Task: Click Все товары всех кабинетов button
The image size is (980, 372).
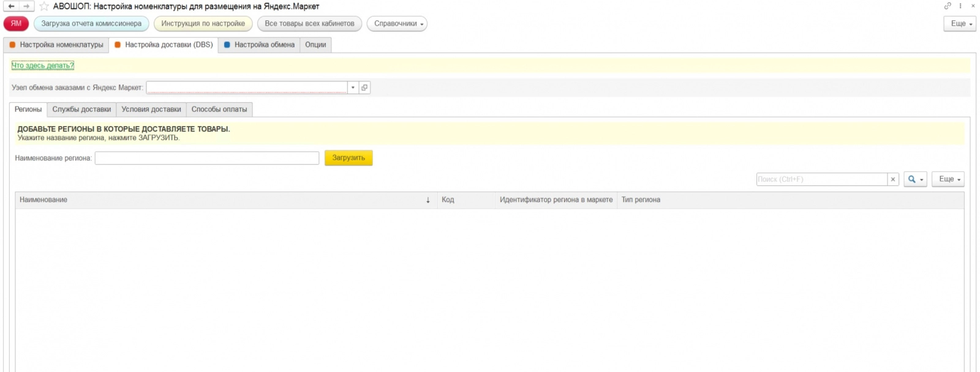Action: pyautogui.click(x=309, y=24)
